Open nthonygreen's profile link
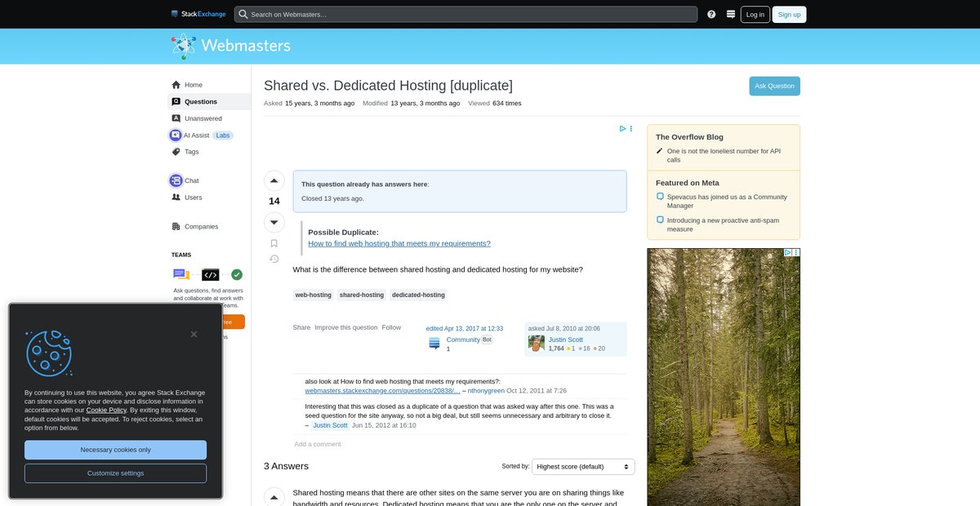980x506 pixels. (486, 391)
